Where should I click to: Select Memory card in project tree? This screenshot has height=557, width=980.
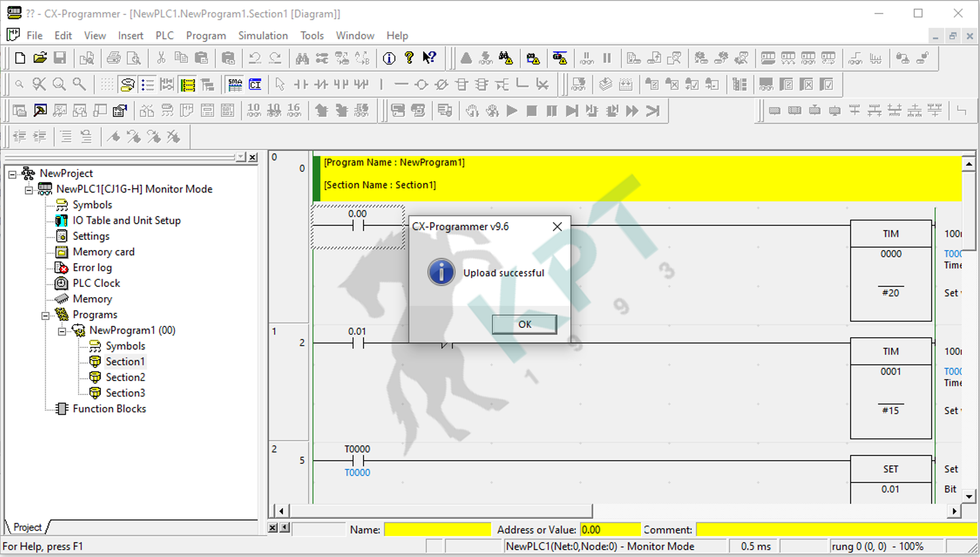coord(104,252)
